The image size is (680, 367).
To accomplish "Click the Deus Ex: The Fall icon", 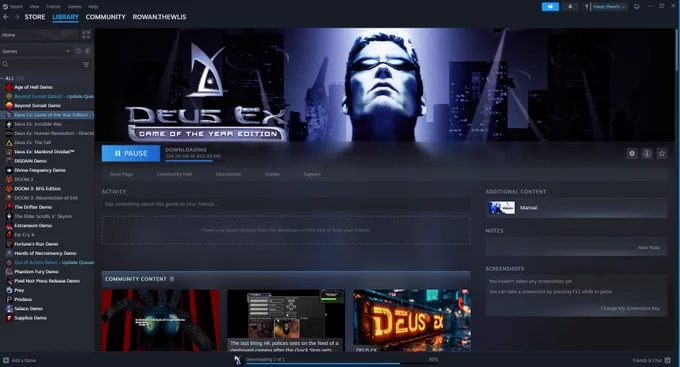I will pyautogui.click(x=9, y=142).
